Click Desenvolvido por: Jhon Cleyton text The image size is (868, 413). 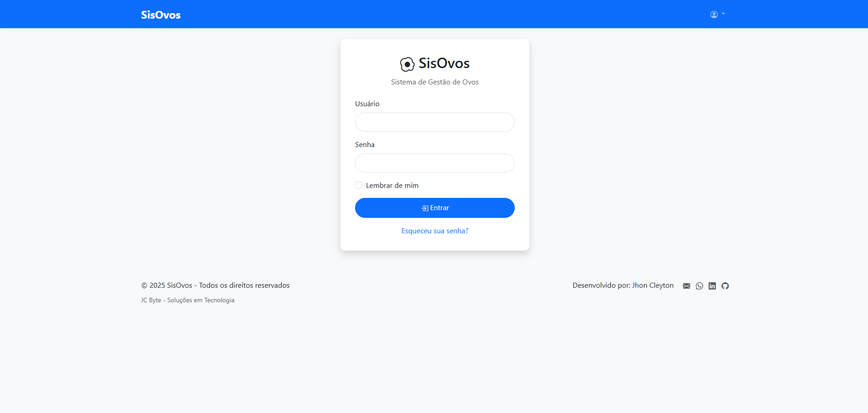click(623, 285)
